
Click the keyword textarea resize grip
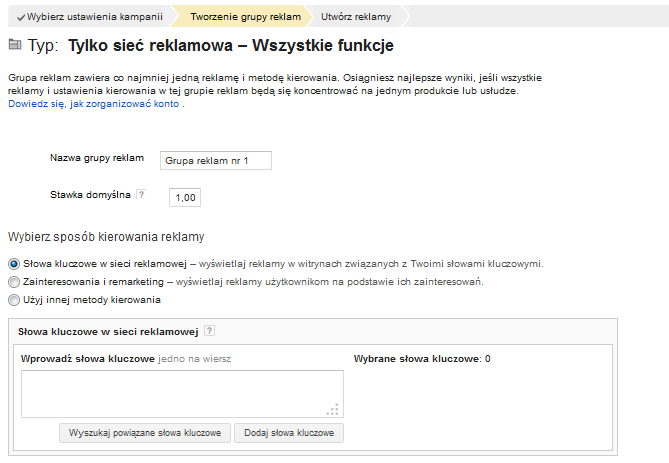pyautogui.click(x=334, y=408)
